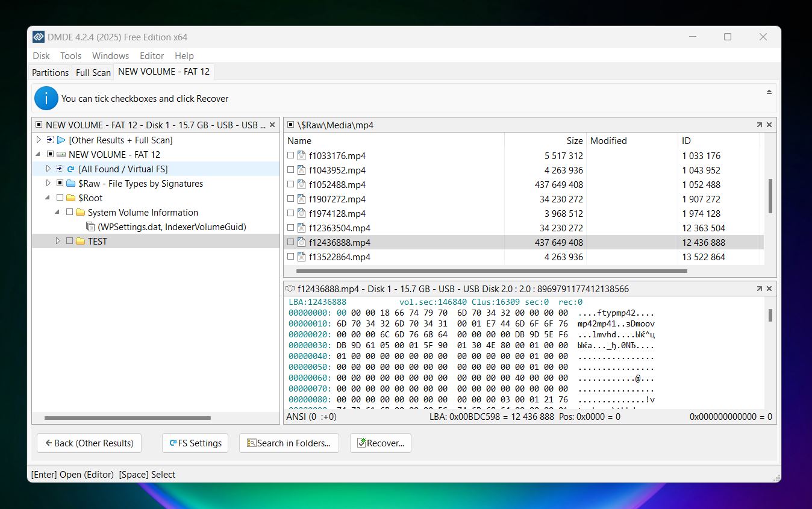Click the TEST folder icon
Screen dimensions: 812x509
80,242
